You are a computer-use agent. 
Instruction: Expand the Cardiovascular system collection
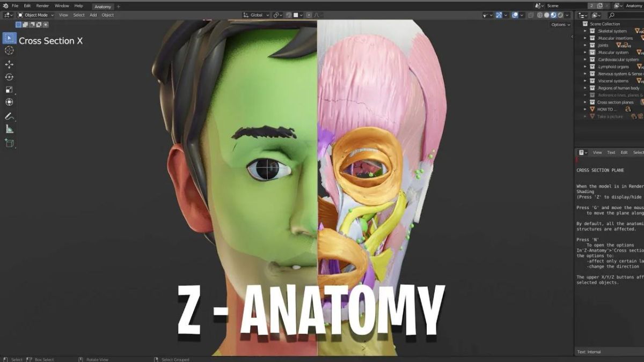point(585,60)
